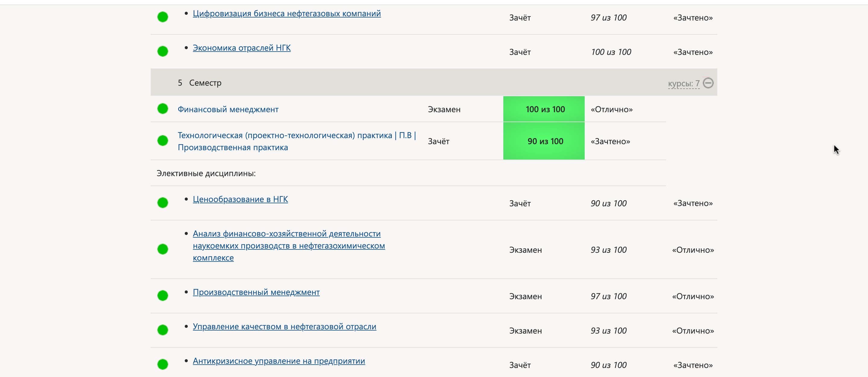Open Финансовый менеджмент course title

[228, 109]
